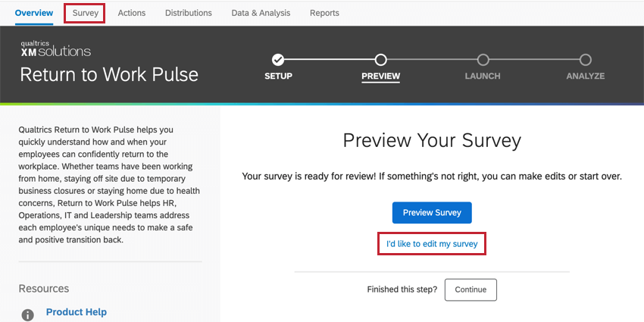644x322 pixels.
Task: Click the Preview Your Survey heading
Action: pos(432,140)
